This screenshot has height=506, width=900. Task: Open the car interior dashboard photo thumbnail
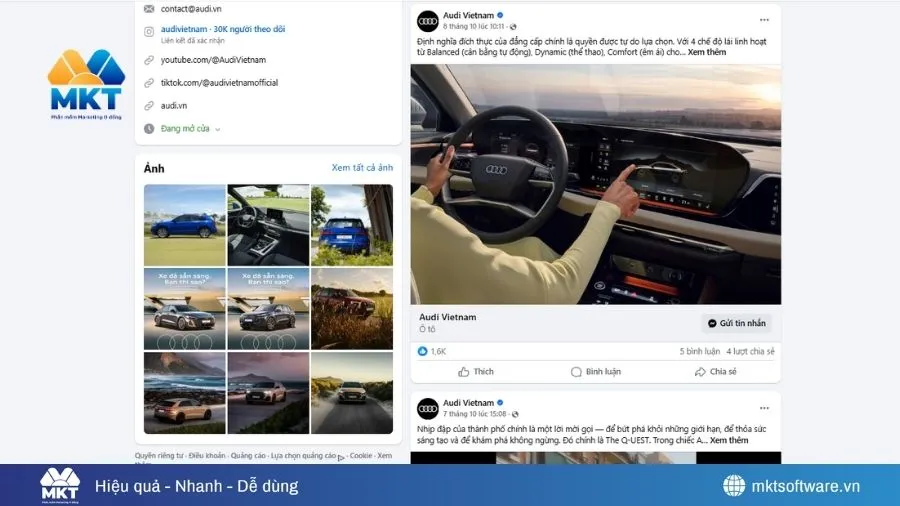[x=268, y=225]
